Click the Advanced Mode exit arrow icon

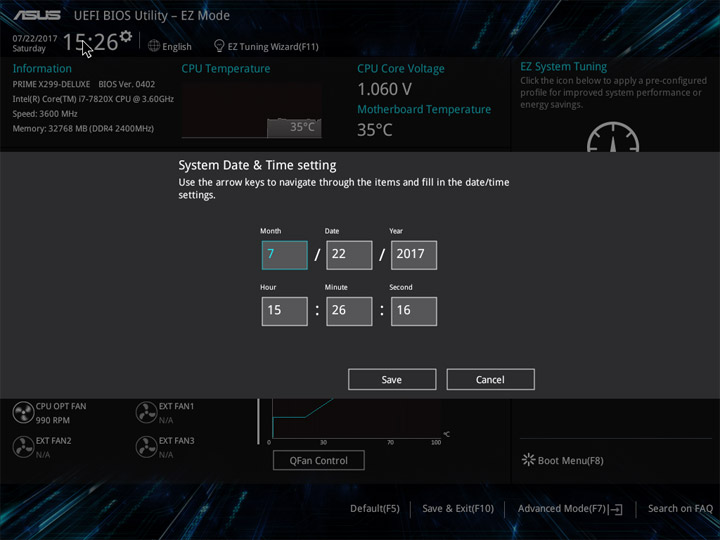click(617, 509)
